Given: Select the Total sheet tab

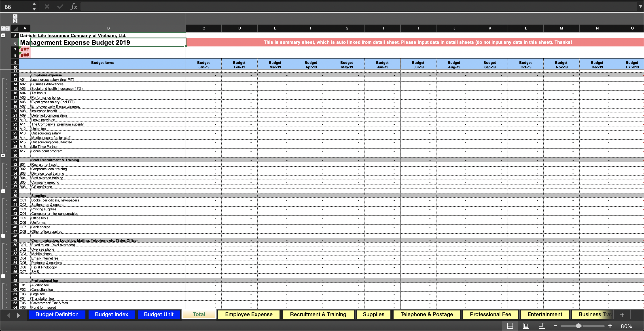Looking at the screenshot, I should 199,314.
